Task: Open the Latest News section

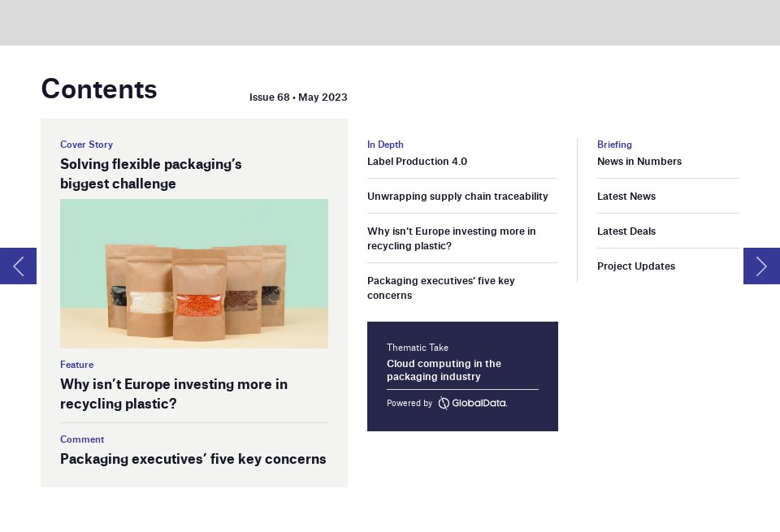Action: point(626,197)
